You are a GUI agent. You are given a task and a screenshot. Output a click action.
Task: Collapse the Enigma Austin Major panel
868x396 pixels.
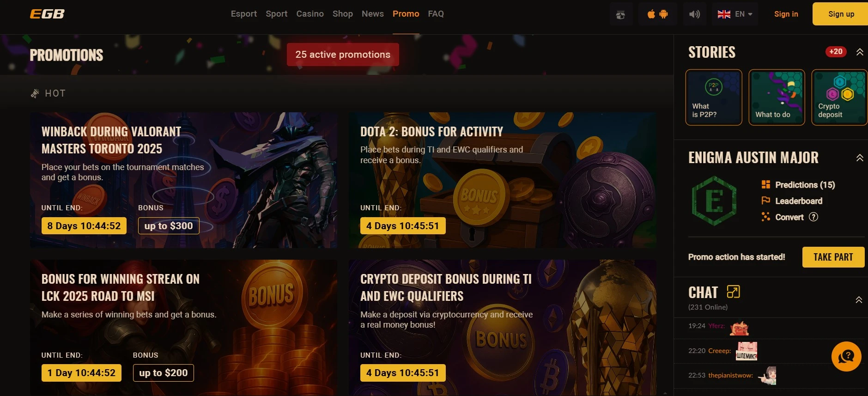click(x=860, y=158)
